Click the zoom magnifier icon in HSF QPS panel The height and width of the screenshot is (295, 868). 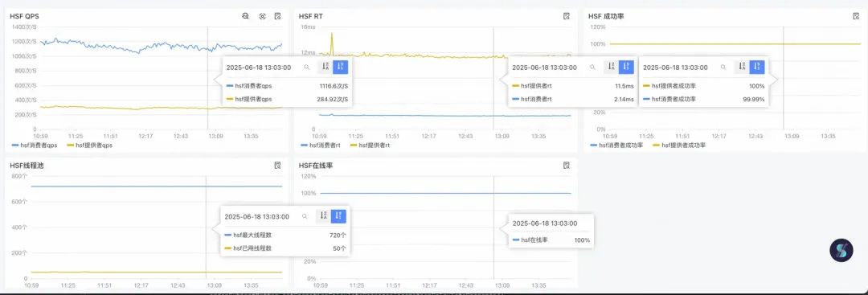[245, 16]
